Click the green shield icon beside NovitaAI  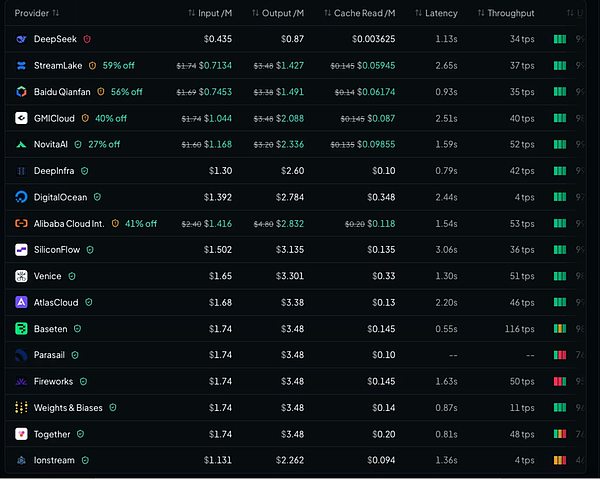point(78,145)
